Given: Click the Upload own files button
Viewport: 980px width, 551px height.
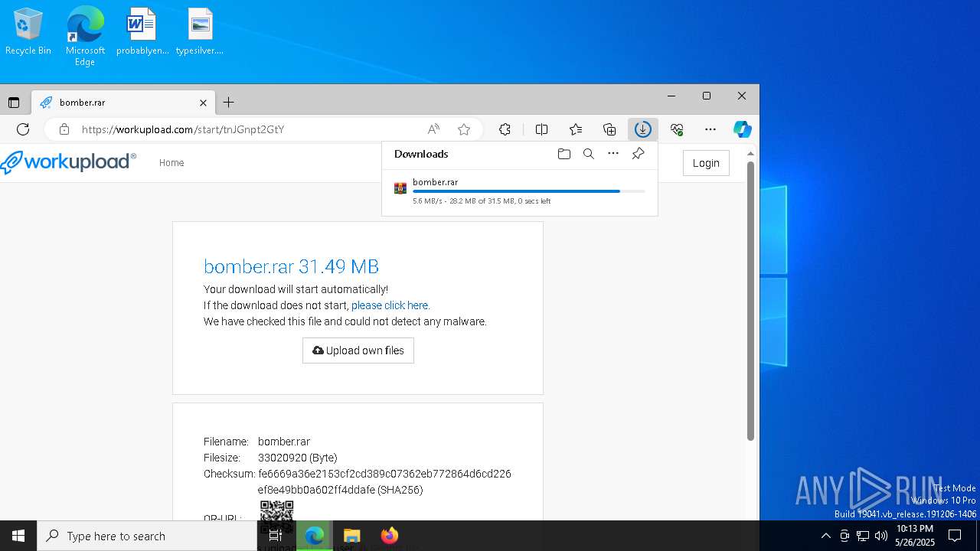Looking at the screenshot, I should click(x=358, y=350).
